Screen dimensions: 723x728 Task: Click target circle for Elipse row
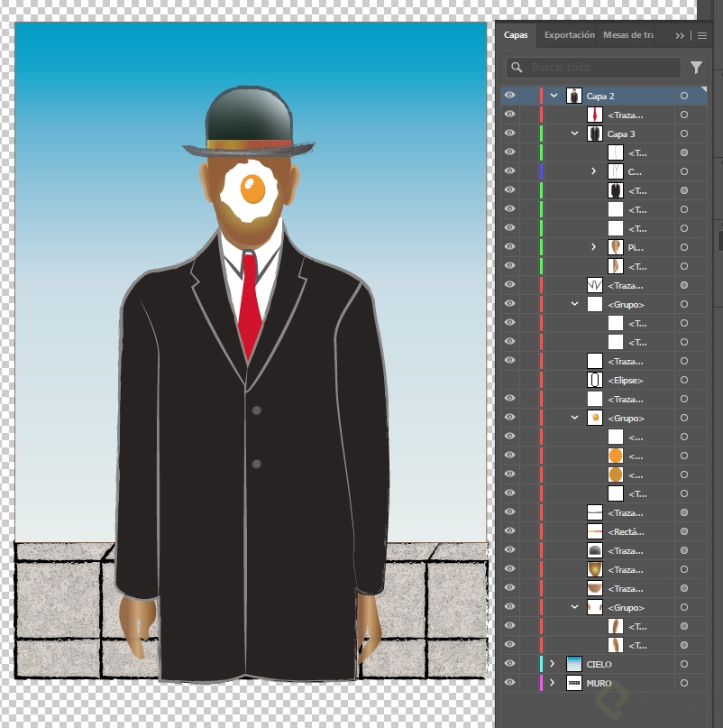[684, 380]
